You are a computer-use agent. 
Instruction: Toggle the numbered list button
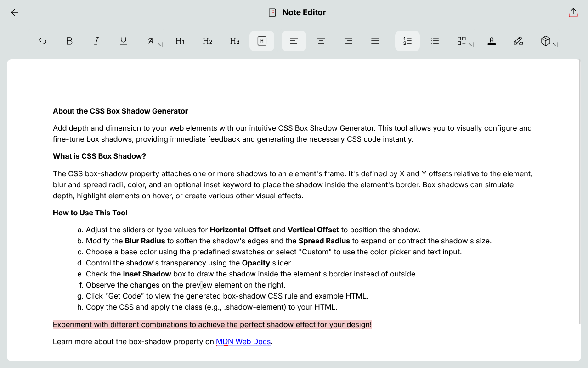[x=407, y=41]
